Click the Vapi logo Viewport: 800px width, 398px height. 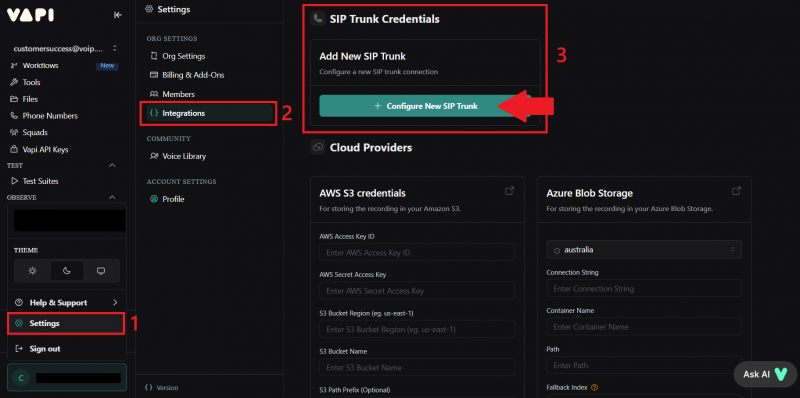pyautogui.click(x=30, y=15)
